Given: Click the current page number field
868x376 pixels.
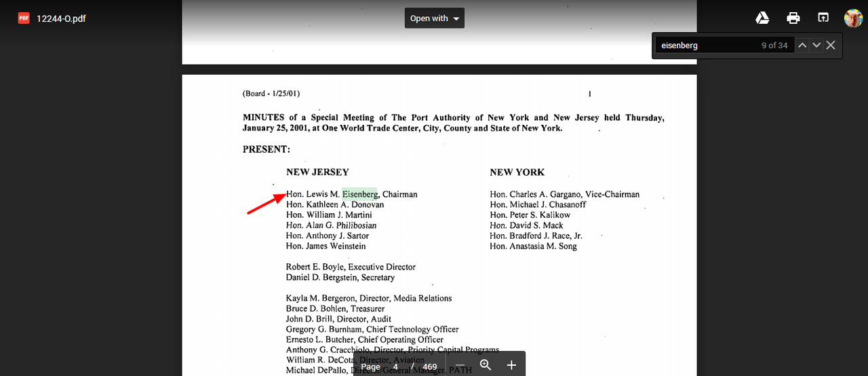Looking at the screenshot, I should (x=395, y=366).
